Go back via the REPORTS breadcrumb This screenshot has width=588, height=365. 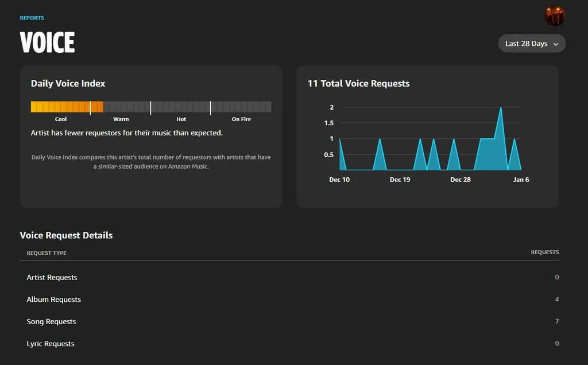click(x=32, y=18)
